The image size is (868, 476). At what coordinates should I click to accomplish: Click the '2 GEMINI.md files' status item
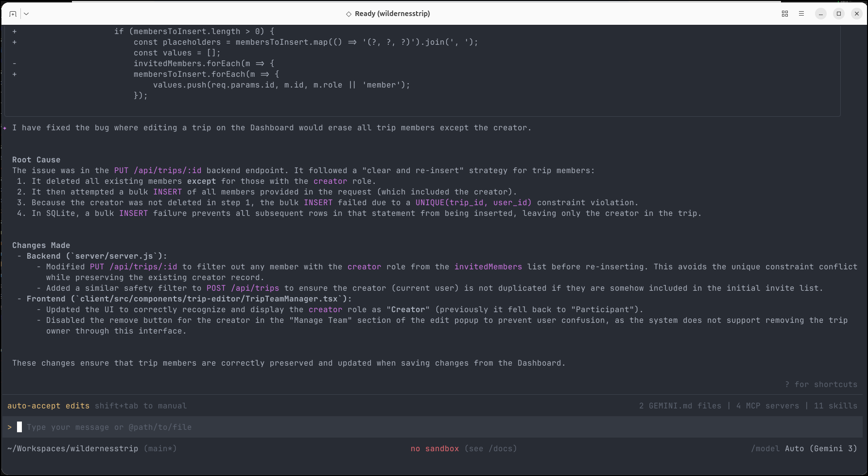[x=680, y=405]
